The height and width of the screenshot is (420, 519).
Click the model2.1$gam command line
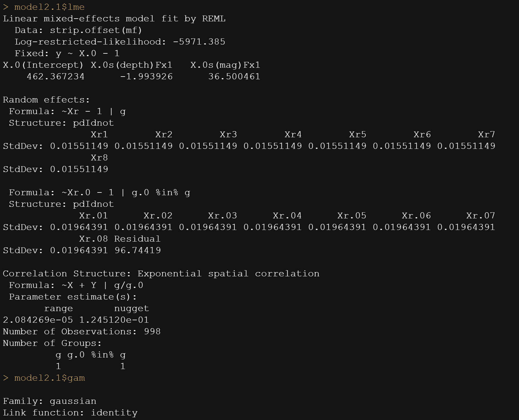click(49, 378)
